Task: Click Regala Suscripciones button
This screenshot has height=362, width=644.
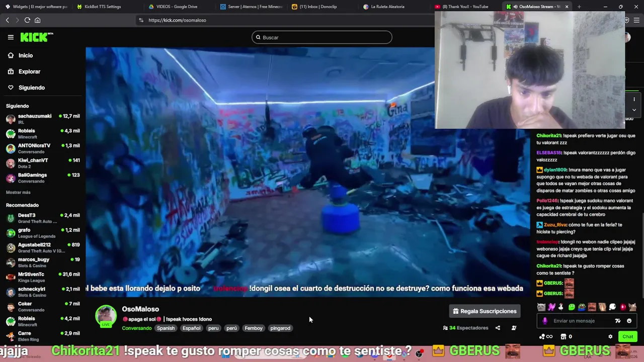Action: [485, 311]
